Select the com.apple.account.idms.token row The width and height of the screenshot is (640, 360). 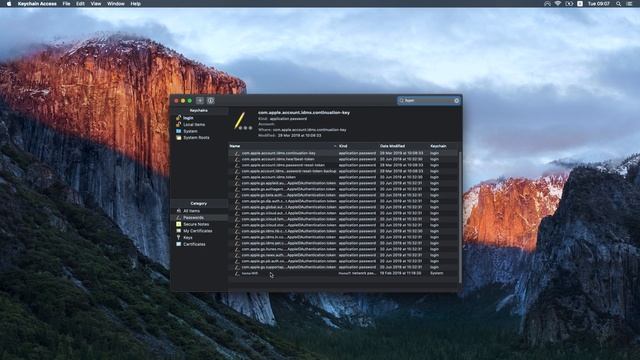(x=343, y=177)
